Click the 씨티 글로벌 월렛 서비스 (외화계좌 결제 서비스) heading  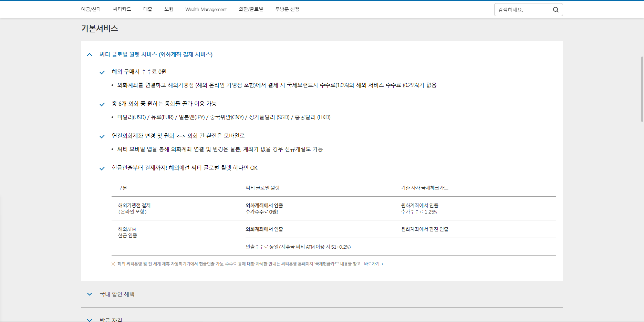[156, 54]
